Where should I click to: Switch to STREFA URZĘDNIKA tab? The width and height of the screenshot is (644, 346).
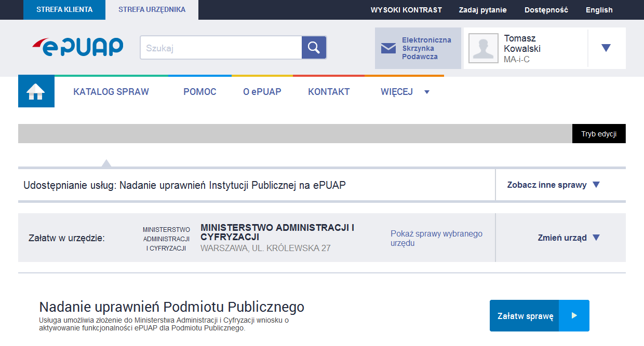152,10
